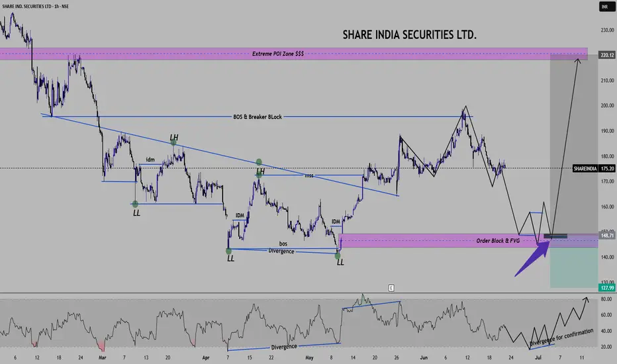Click the 190.00 price axis label

(x=607, y=130)
